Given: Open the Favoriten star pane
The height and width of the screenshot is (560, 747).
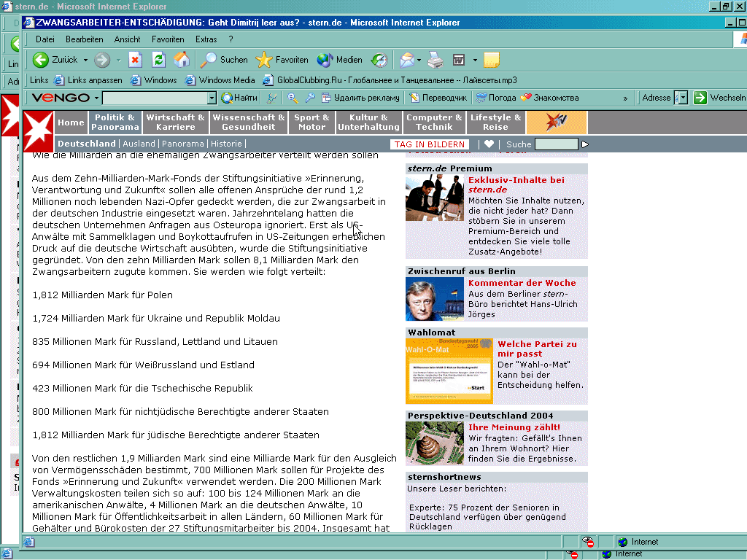Looking at the screenshot, I should coord(282,60).
